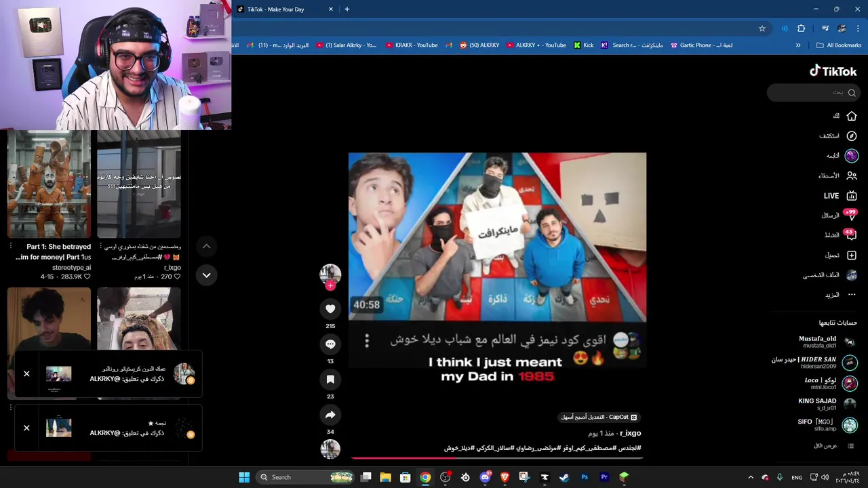Open the spinning sound disc avatar
Image resolution: width=868 pixels, height=488 pixels.
click(330, 449)
